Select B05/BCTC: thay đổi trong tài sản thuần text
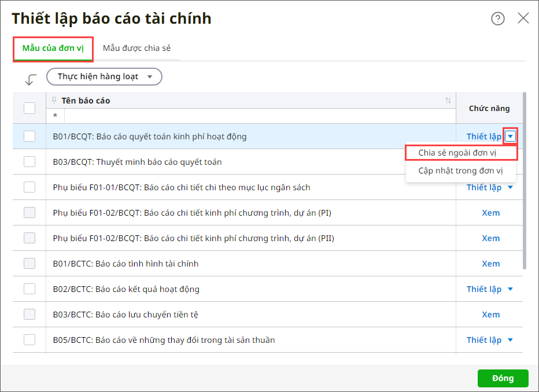The image size is (539, 392). click(164, 340)
